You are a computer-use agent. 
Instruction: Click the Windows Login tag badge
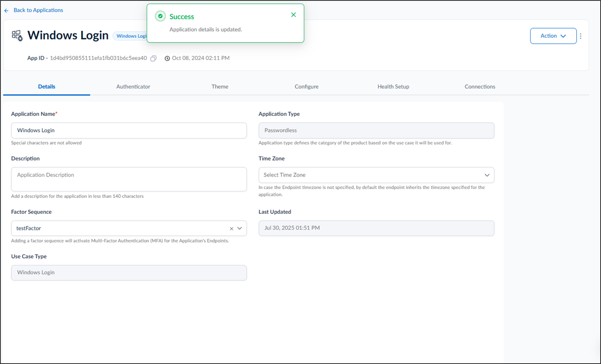(131, 36)
